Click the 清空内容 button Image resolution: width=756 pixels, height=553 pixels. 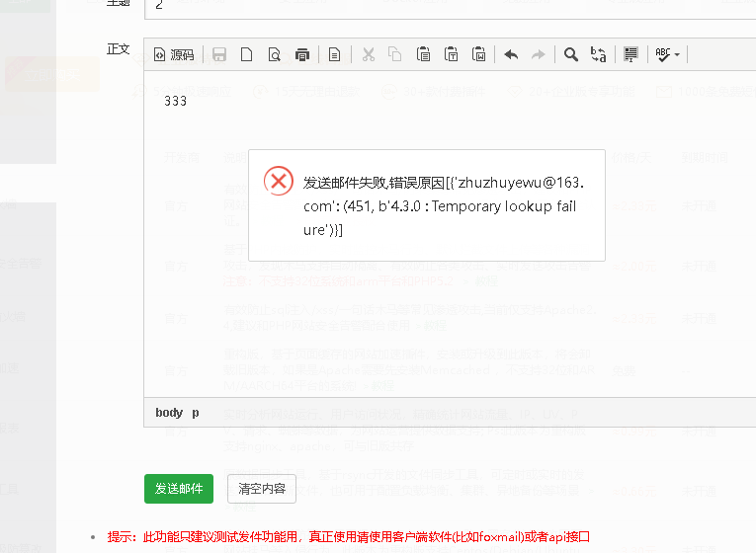pos(262,489)
